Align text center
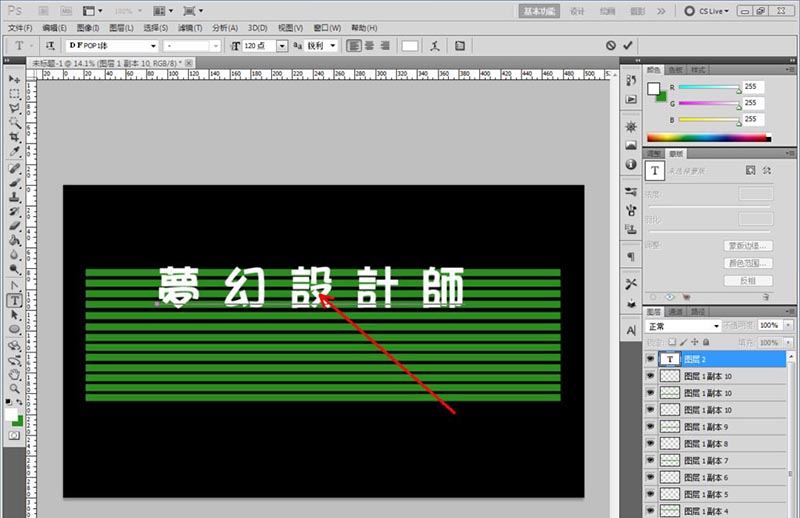The width and height of the screenshot is (800, 518). click(x=369, y=46)
